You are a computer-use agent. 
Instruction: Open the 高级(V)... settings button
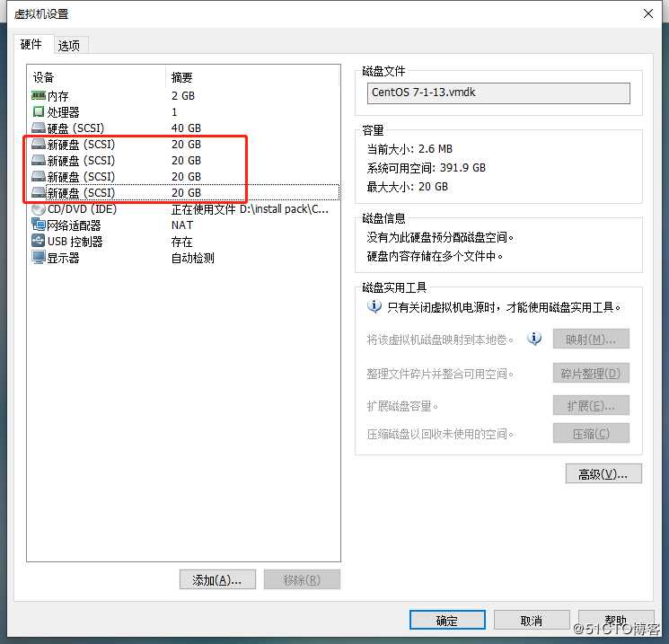coord(603,473)
